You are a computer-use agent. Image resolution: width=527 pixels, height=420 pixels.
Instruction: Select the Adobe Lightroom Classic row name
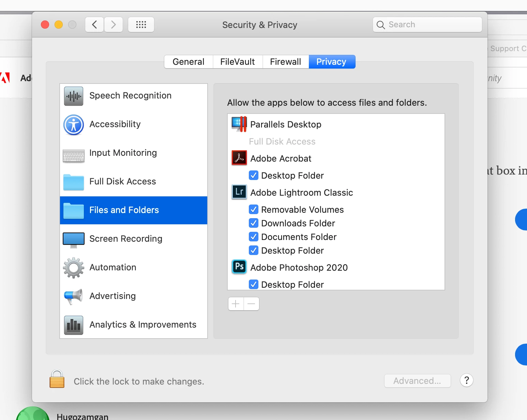pyautogui.click(x=302, y=193)
